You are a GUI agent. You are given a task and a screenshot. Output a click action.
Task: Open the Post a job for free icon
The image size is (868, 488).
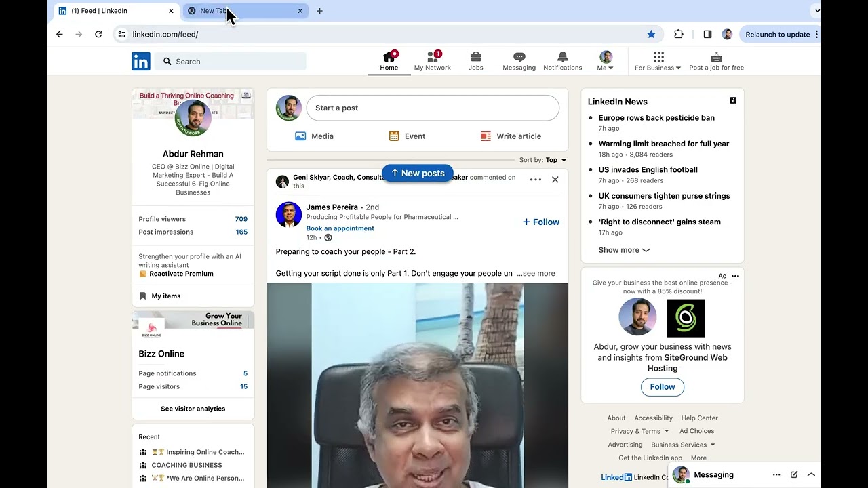[x=716, y=57]
